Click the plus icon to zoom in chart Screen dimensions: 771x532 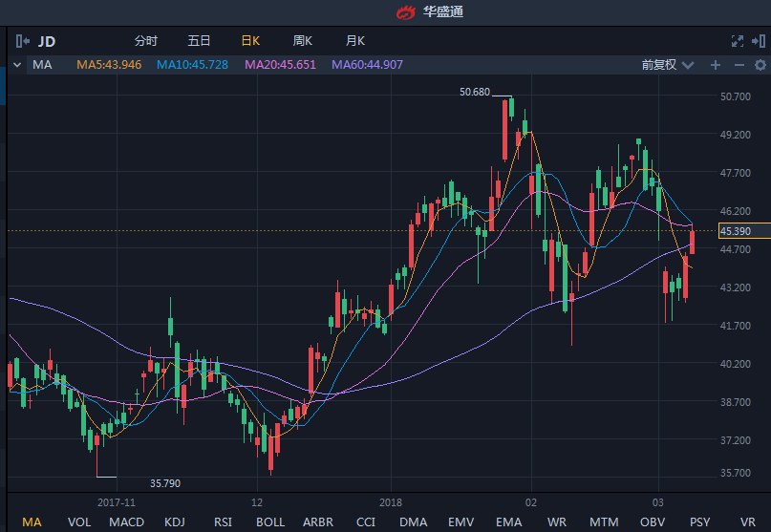coord(716,65)
